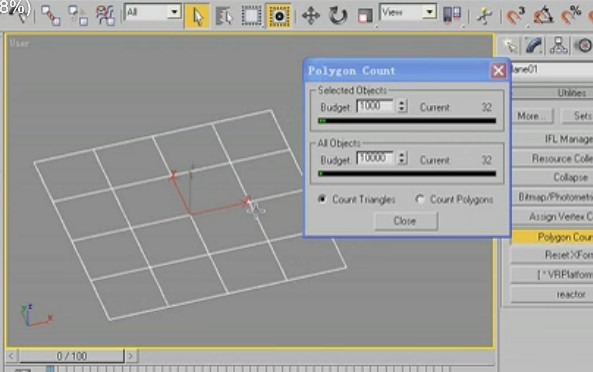
Task: Click the Bind to Space Warp icon
Action: (x=105, y=16)
